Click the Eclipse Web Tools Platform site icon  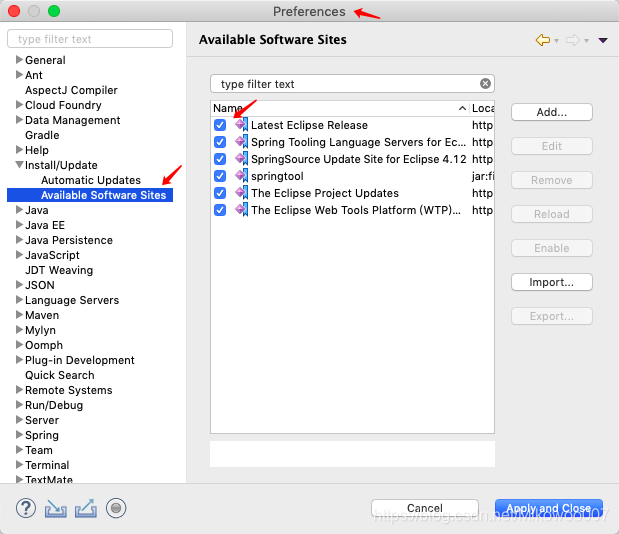point(241,210)
